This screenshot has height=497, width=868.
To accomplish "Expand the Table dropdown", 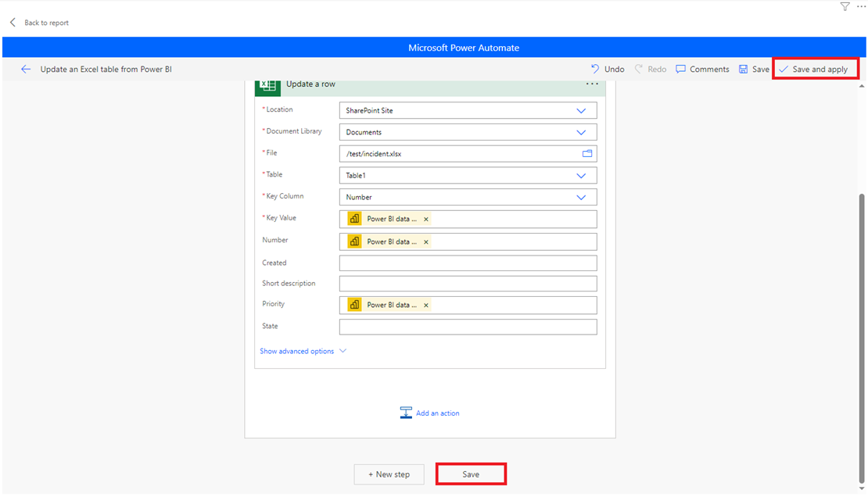I will tap(581, 176).
